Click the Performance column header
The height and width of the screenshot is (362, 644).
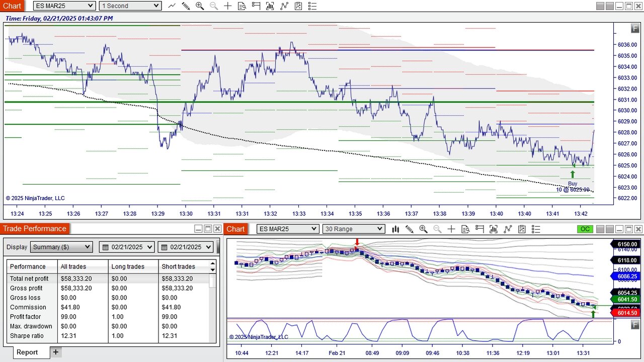click(33, 266)
